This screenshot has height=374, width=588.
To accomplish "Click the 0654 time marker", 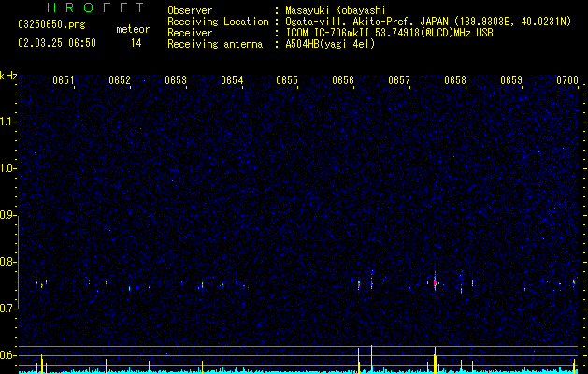I will coord(232,80).
